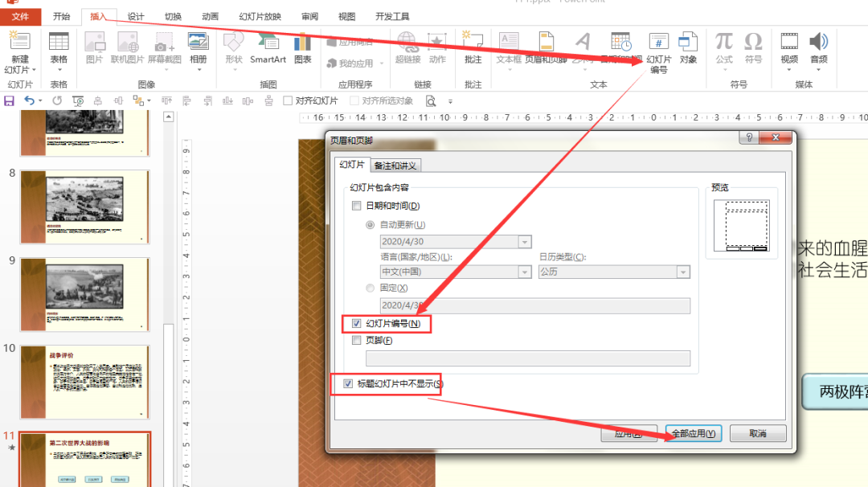Viewport: 868px width, 487px height.
Task: Click the Apply (应用) button
Action: 628,433
